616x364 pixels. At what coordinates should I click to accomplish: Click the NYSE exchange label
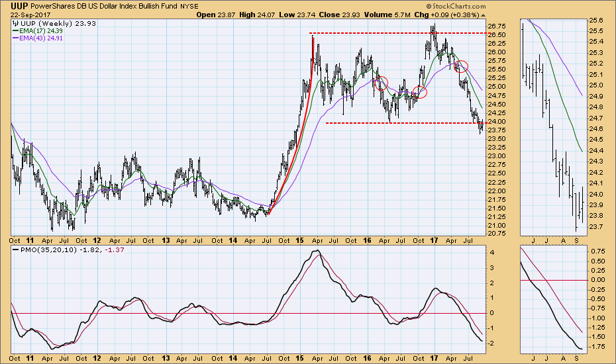[189, 7]
